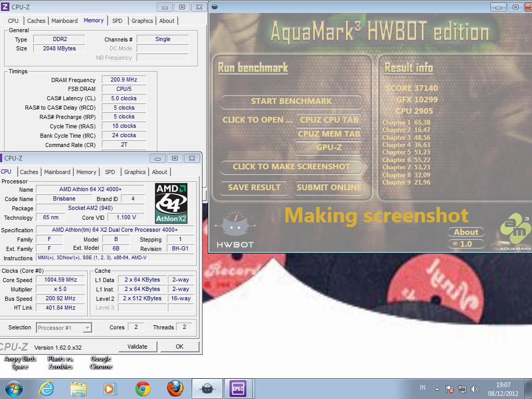The image size is (532, 399).
Task: Click Core Speed value 1004.59 MHz
Action: (x=60, y=280)
